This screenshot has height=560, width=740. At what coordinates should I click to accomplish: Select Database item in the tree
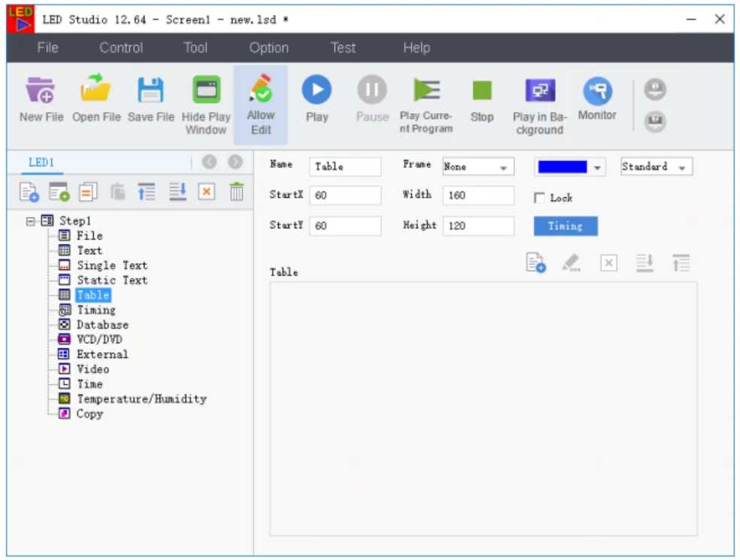pyautogui.click(x=102, y=325)
